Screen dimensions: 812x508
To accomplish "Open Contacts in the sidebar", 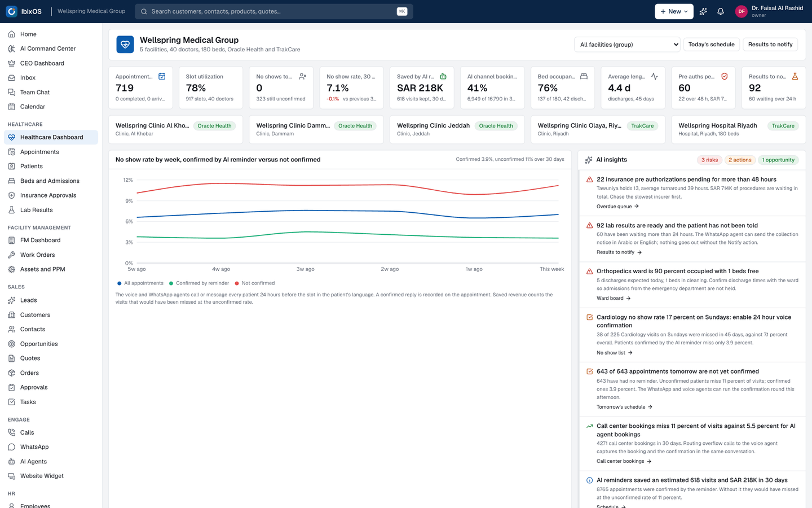I will click(x=51, y=329).
